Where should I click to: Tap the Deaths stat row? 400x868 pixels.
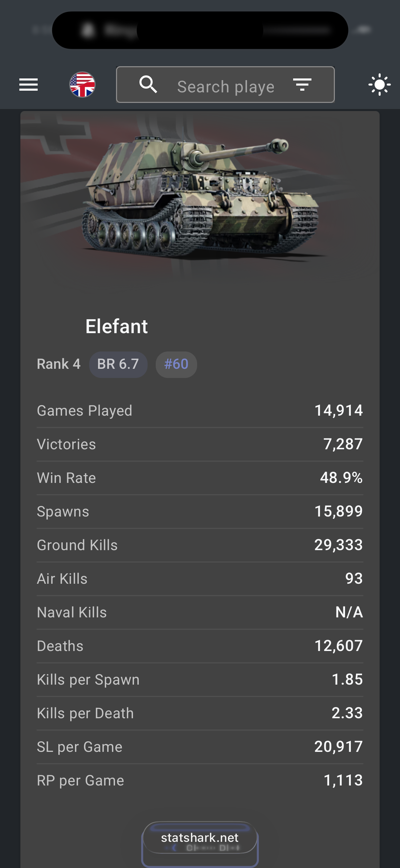(x=200, y=646)
